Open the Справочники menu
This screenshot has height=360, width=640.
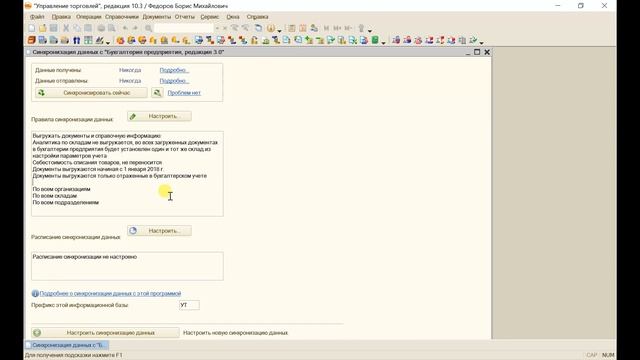[122, 17]
